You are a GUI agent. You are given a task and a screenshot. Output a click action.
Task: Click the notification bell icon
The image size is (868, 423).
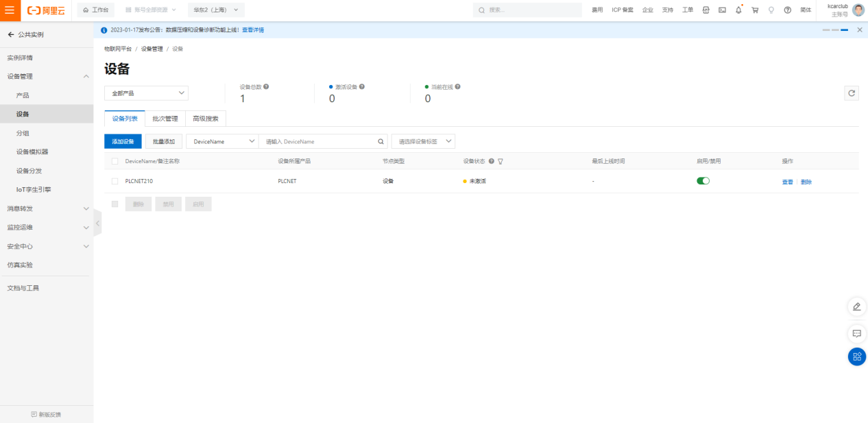tap(738, 10)
